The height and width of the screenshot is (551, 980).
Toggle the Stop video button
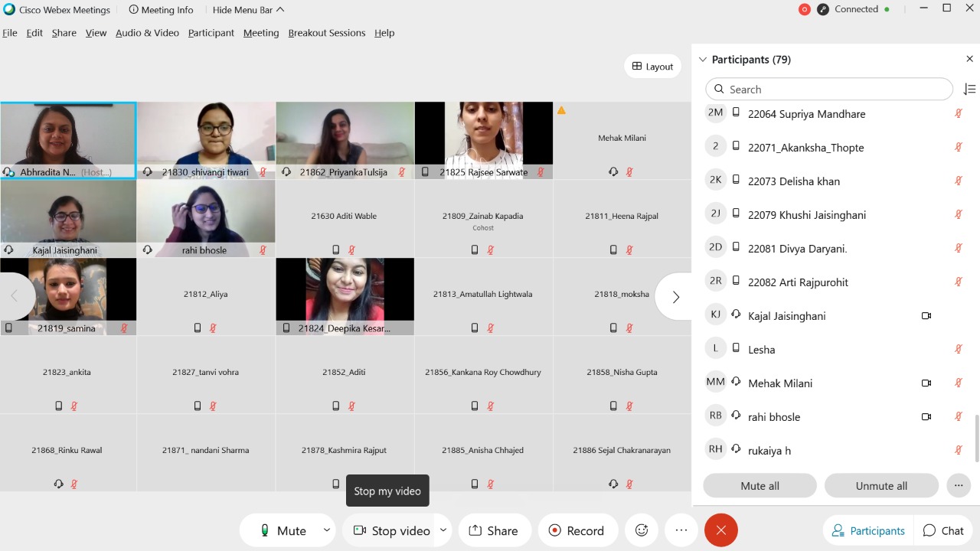(391, 530)
